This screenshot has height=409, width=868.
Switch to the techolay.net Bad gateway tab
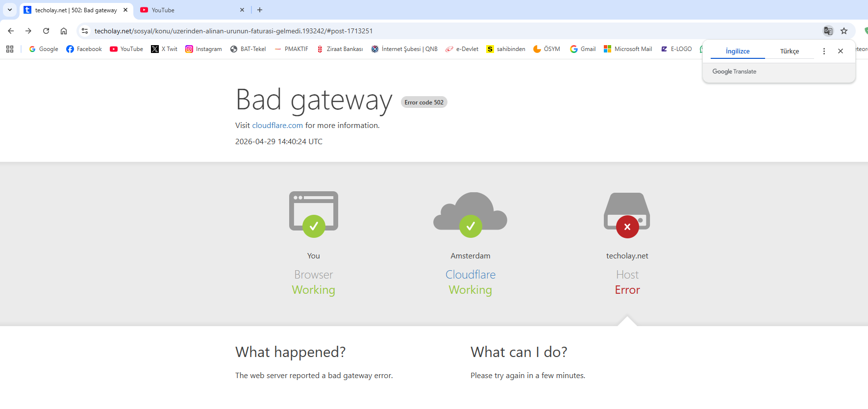[76, 10]
